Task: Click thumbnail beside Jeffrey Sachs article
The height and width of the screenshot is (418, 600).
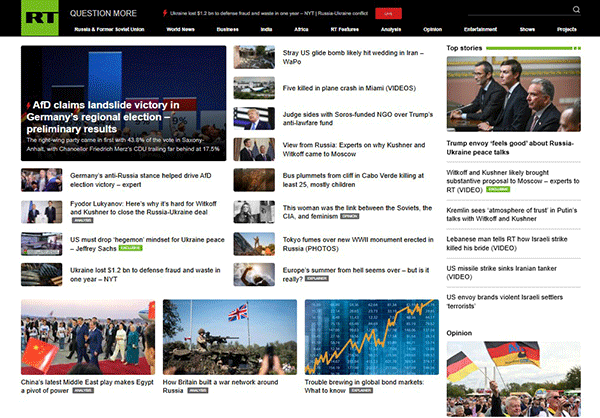Action: click(x=41, y=244)
